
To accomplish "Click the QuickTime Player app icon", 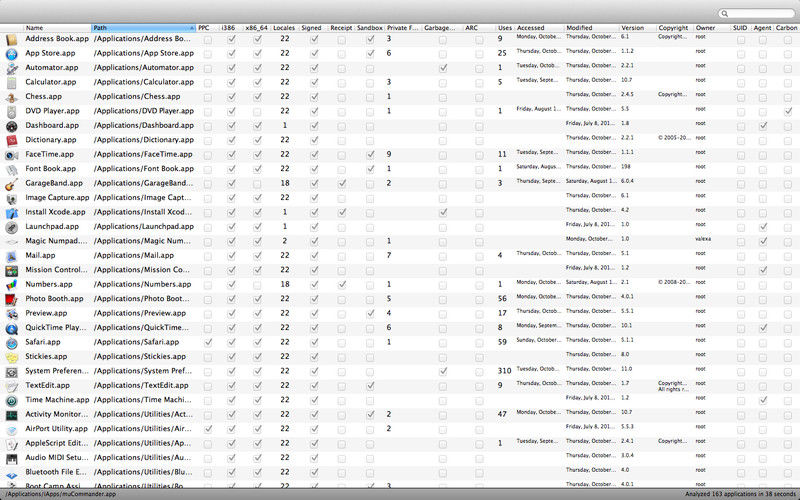I will click(11, 329).
